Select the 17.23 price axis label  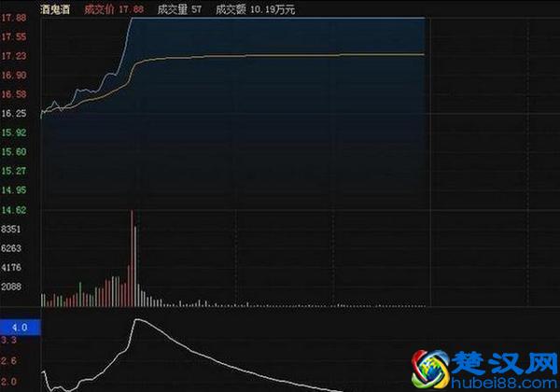coord(14,56)
